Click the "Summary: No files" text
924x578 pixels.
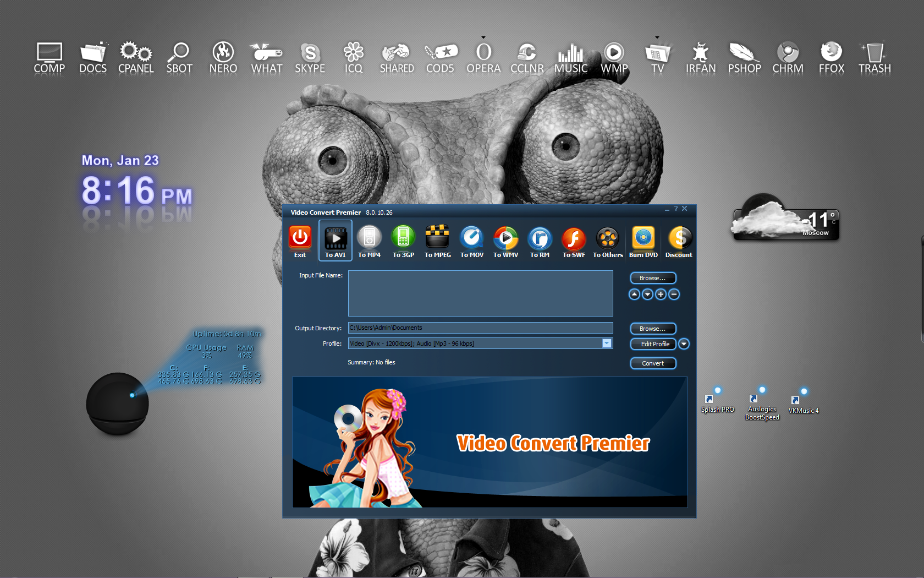pyautogui.click(x=371, y=362)
